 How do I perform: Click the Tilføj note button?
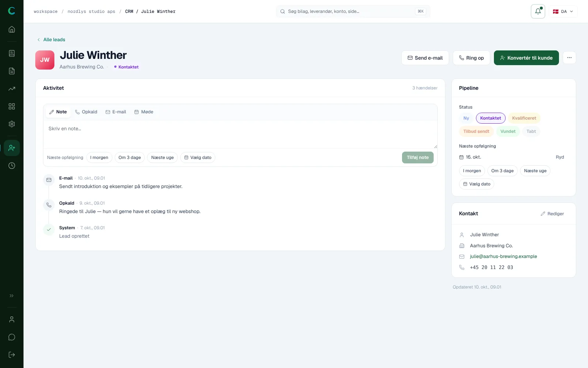tap(418, 158)
